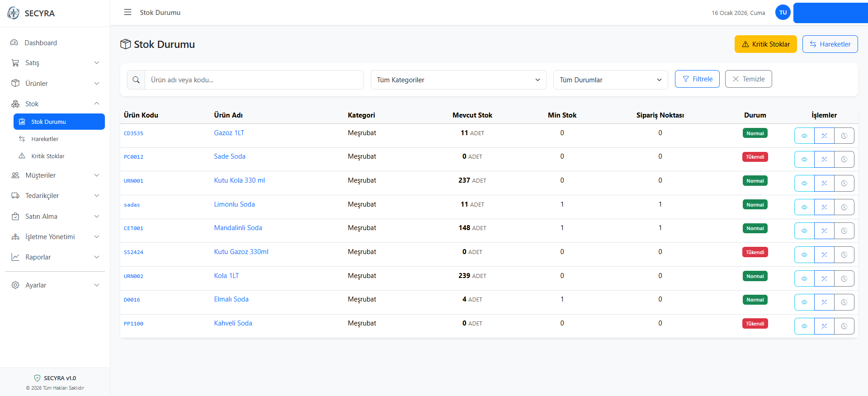
Task: Open Hareketler in the sidebar submenu
Action: [x=45, y=139]
